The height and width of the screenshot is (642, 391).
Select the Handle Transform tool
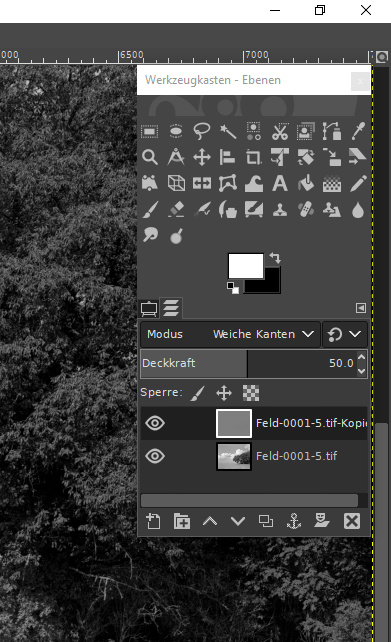point(149,183)
